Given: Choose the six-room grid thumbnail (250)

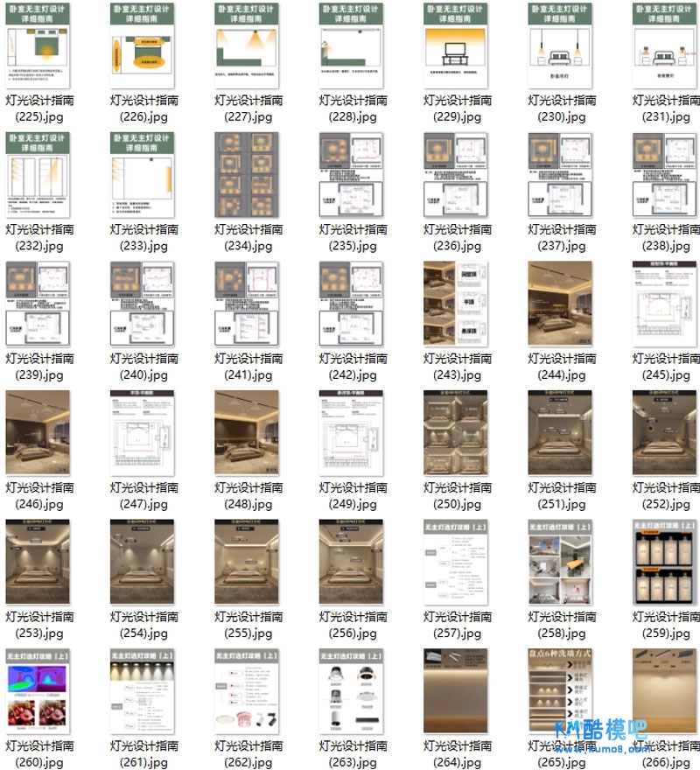Looking at the screenshot, I should tap(456, 431).
